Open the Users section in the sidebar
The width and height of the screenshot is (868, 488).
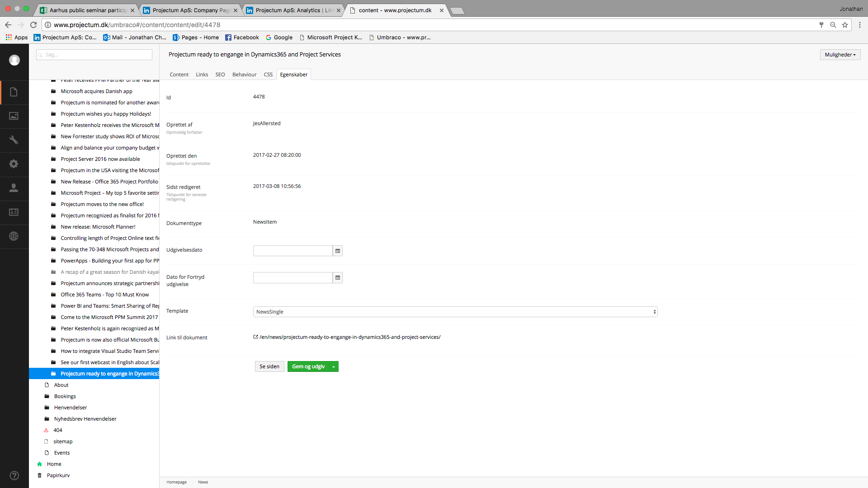14,188
